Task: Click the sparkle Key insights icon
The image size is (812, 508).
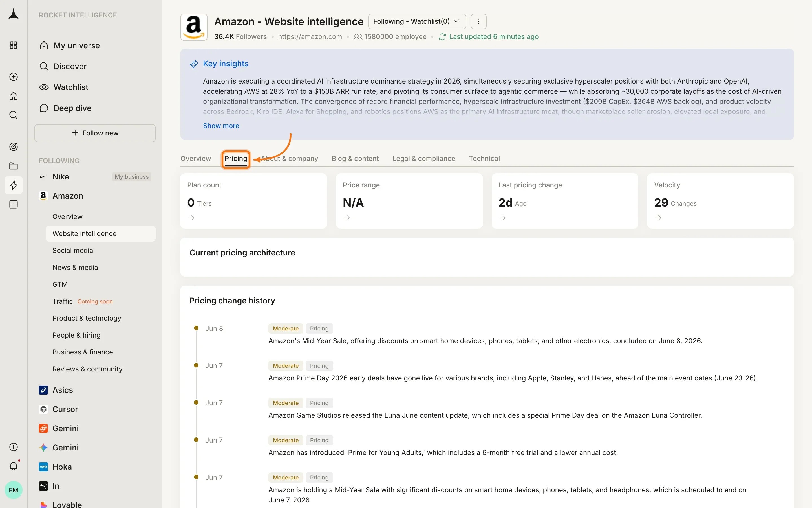Action: pos(194,64)
